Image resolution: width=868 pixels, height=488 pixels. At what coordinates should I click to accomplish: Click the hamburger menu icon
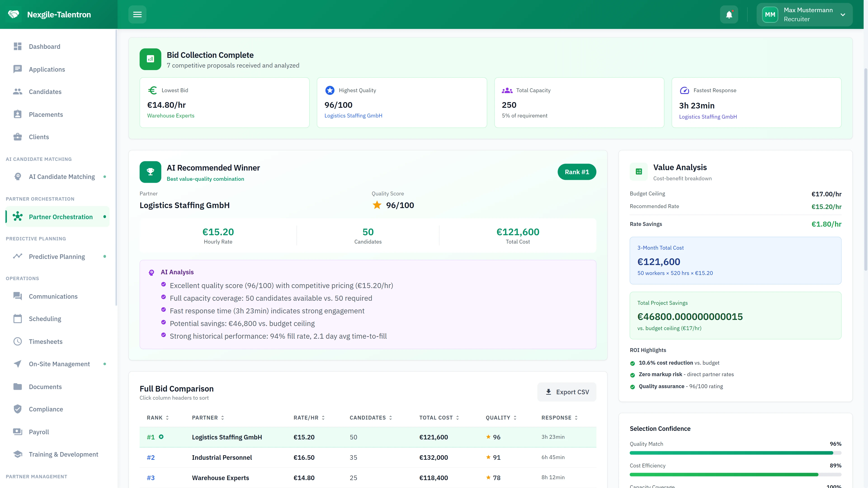pyautogui.click(x=137, y=14)
